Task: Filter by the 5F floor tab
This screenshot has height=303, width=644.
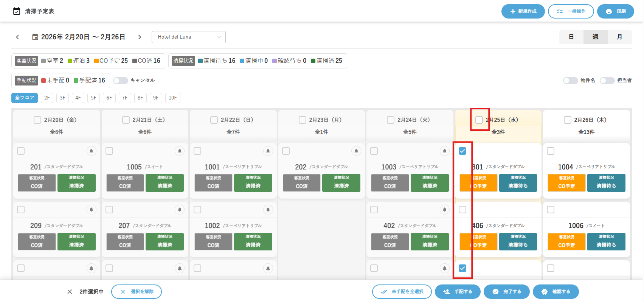Action: click(93, 98)
